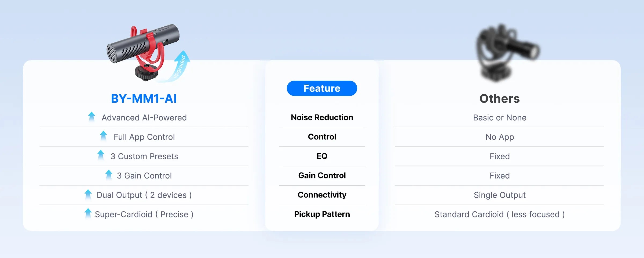Click the arrow icon beside Advanced AI-Powered

click(x=92, y=117)
